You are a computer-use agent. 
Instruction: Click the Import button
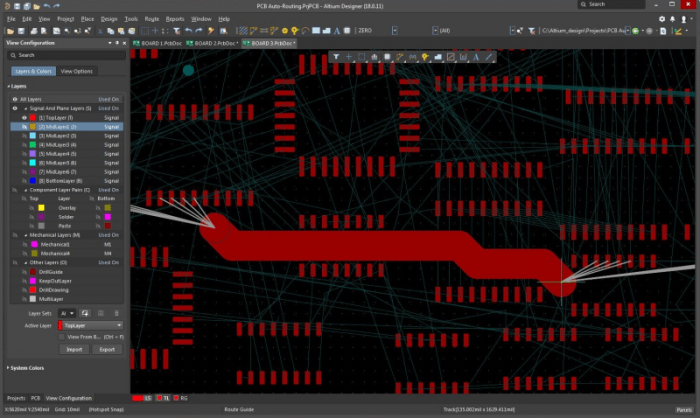75,350
